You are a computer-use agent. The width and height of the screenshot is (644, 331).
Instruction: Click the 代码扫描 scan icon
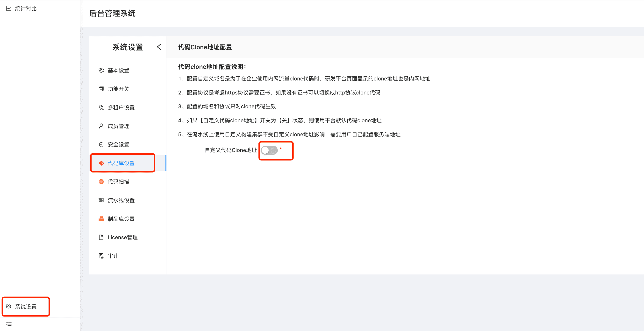pos(101,182)
